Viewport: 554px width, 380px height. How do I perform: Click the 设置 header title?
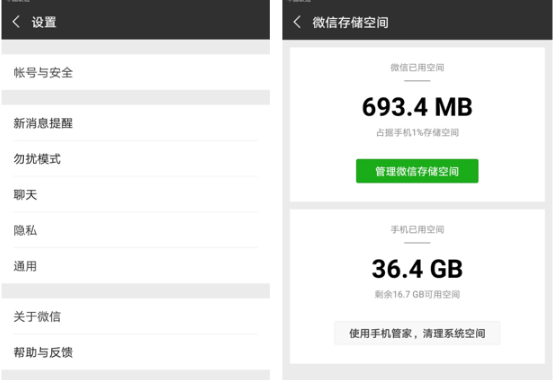click(44, 22)
